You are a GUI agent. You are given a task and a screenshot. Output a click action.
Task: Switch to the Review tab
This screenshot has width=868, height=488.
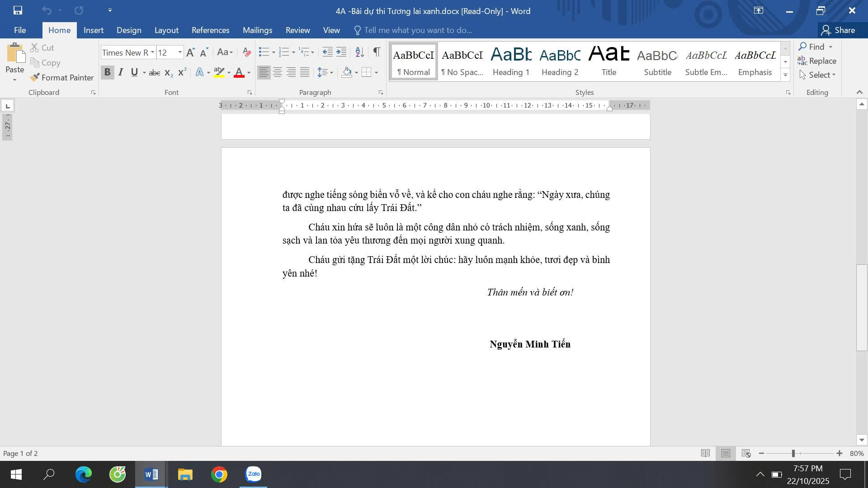(298, 30)
